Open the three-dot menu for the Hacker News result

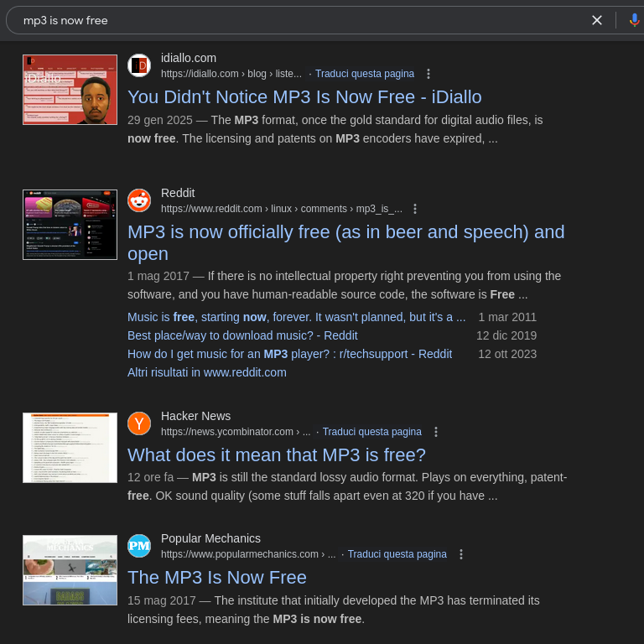[436, 432]
